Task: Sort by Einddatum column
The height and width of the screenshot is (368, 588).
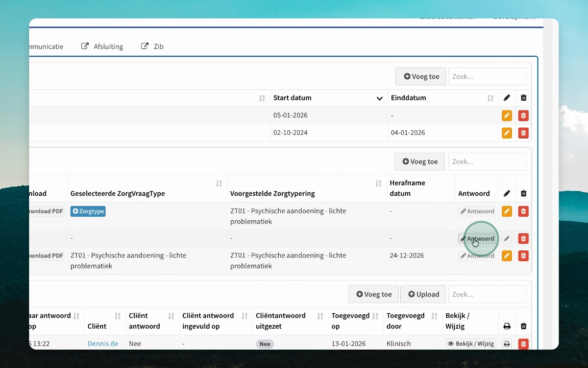Action: pyautogui.click(x=490, y=98)
